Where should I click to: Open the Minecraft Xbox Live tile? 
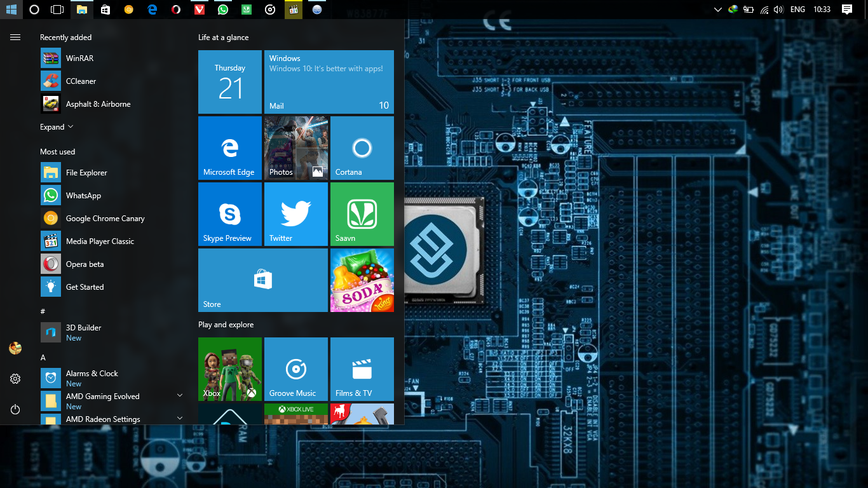tap(296, 414)
